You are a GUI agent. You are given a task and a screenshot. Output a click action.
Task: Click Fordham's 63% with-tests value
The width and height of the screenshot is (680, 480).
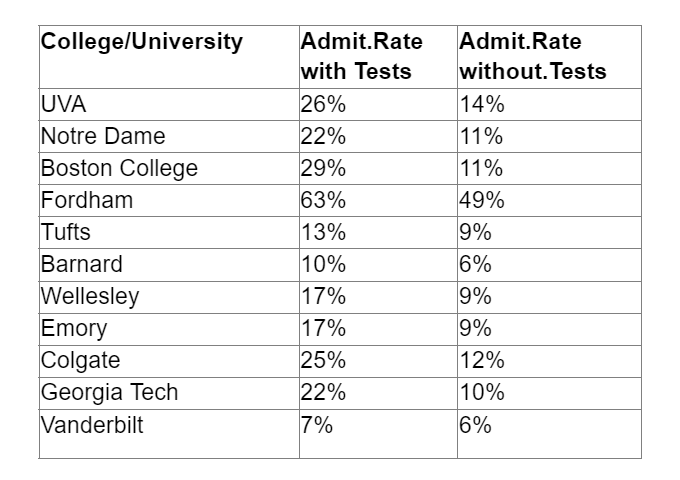point(323,200)
